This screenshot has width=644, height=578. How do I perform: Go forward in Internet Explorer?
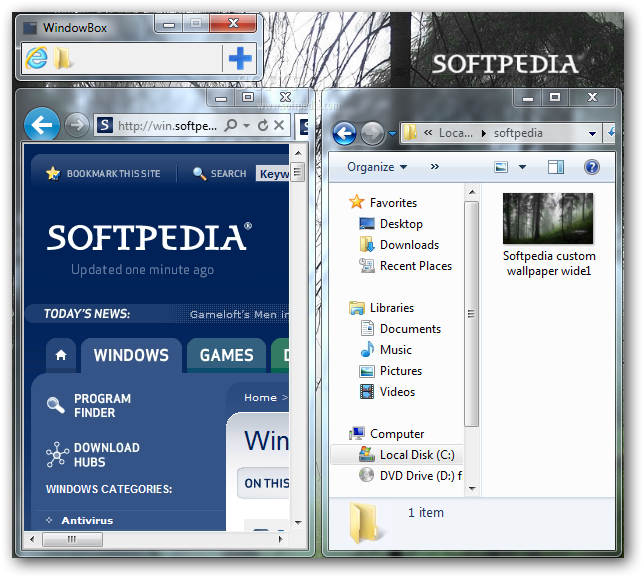coord(77,125)
